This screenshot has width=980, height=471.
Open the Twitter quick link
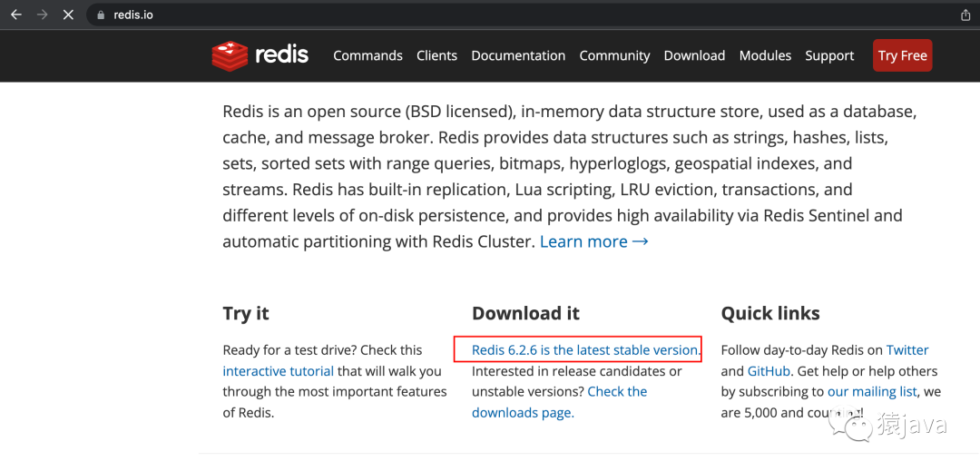click(x=907, y=349)
